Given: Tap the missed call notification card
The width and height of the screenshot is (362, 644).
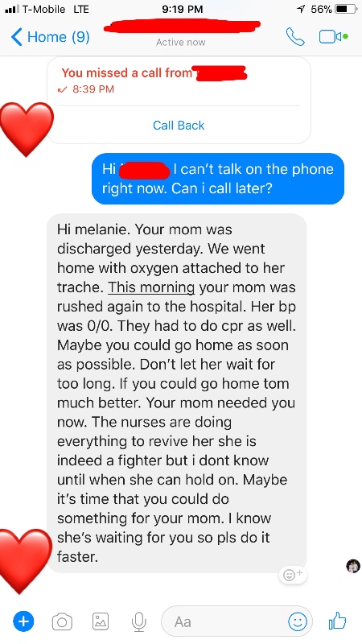Looking at the screenshot, I should click(179, 100).
